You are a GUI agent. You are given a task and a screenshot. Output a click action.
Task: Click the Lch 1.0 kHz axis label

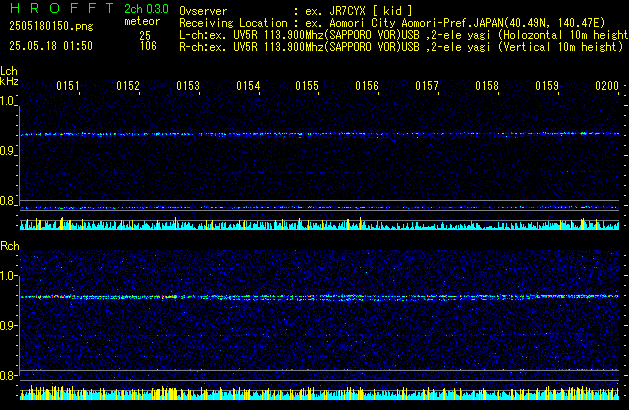click(7, 101)
